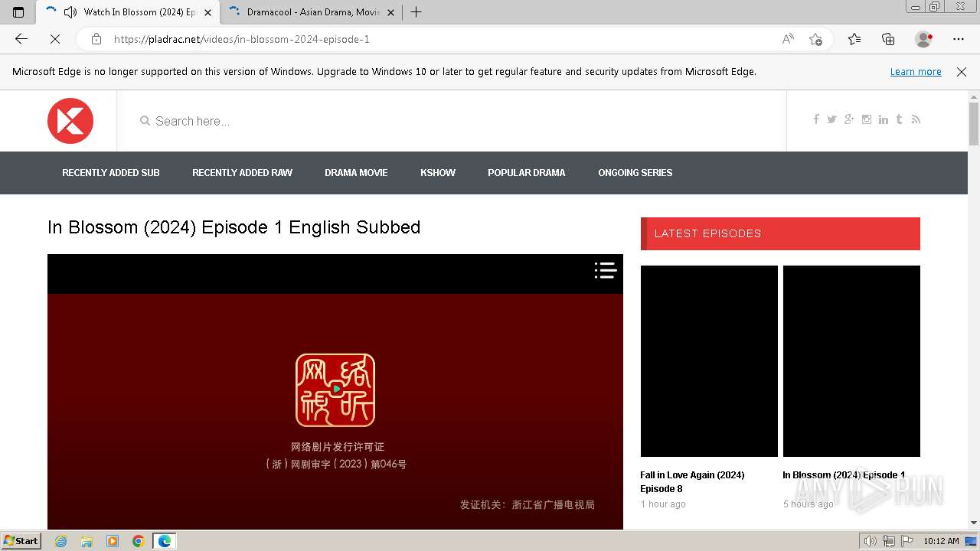Switch to the Watch In Blossom tab
Image resolution: width=980 pixels, height=551 pixels.
pos(128,12)
